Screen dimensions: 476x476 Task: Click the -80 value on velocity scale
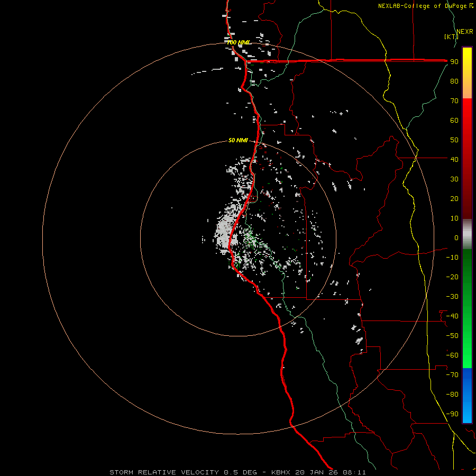pyautogui.click(x=452, y=395)
